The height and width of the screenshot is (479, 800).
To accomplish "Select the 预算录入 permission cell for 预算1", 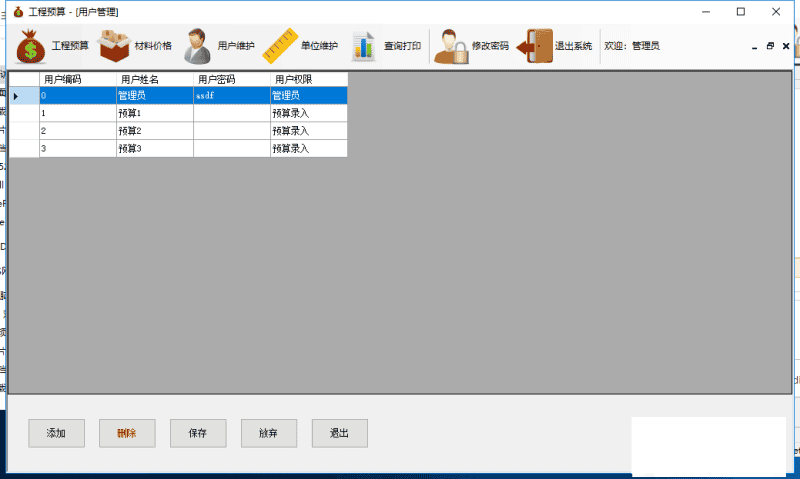I will pyautogui.click(x=309, y=113).
